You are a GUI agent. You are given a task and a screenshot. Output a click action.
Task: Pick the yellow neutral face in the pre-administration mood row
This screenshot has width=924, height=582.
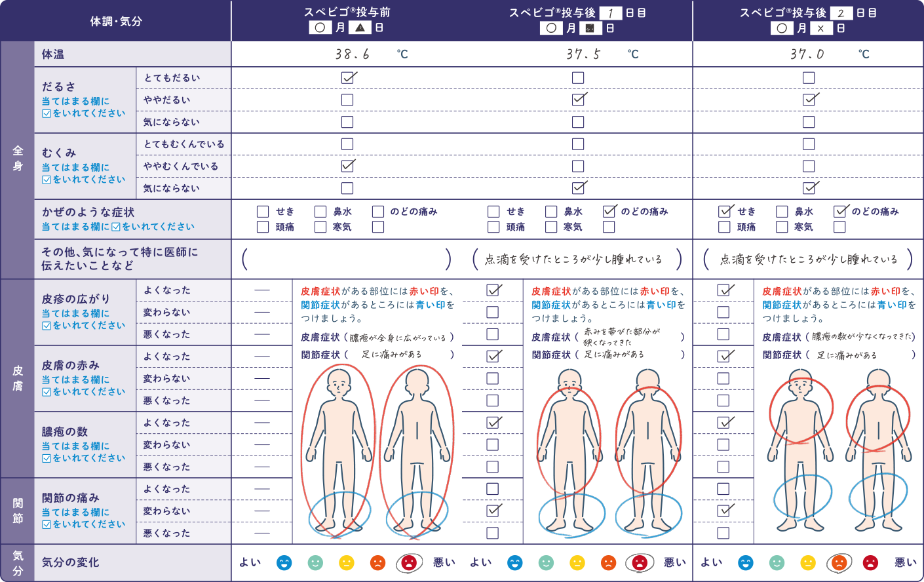pyautogui.click(x=346, y=563)
